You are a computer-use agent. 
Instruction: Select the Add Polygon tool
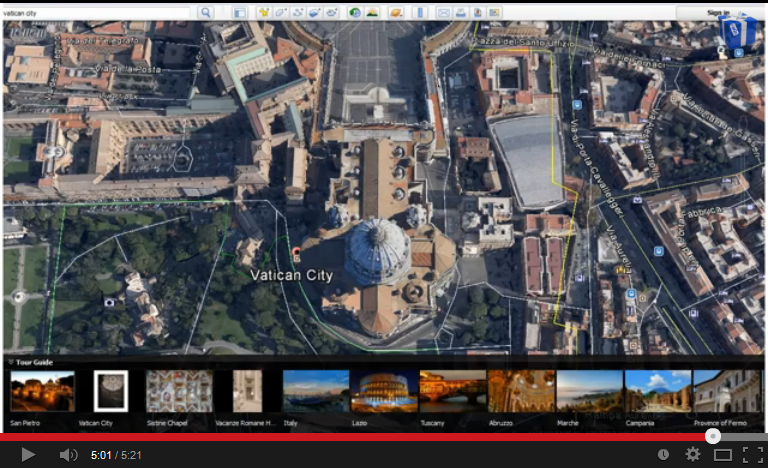point(281,13)
